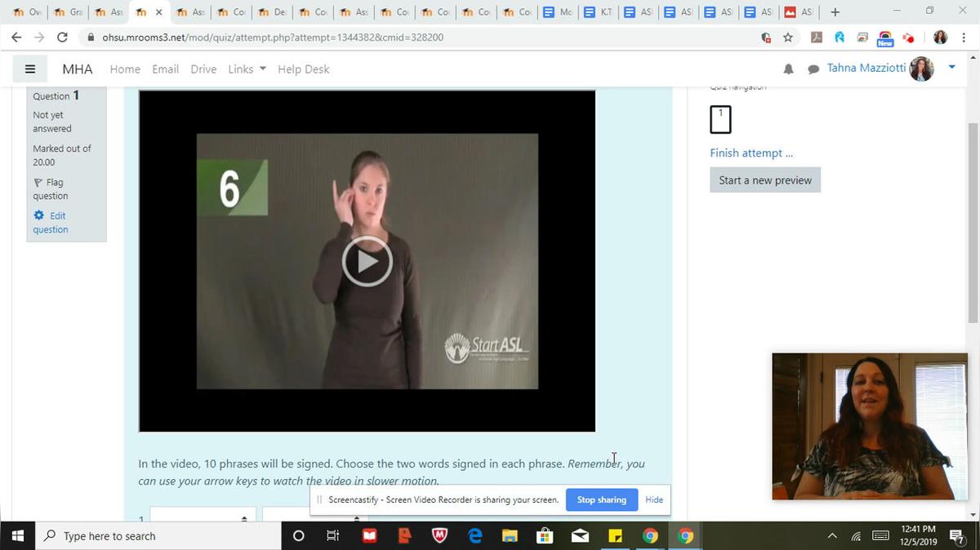Click the browser forward arrow
The width and height of the screenshot is (980, 550).
(x=39, y=37)
